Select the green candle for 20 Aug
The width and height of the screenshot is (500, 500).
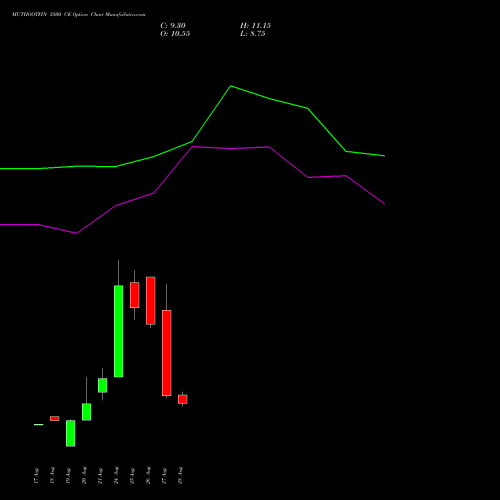tap(86, 412)
